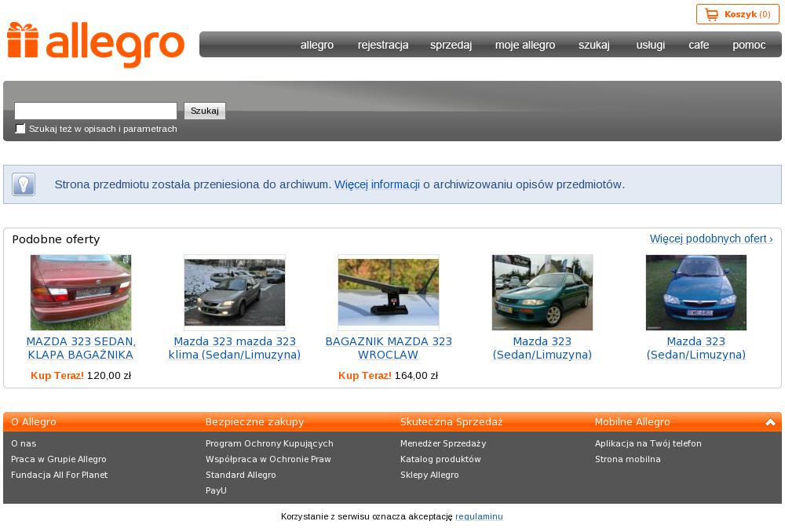This screenshot has width=785, height=532.
Task: Open the roof rack photo thumbnail
Action: tap(389, 292)
